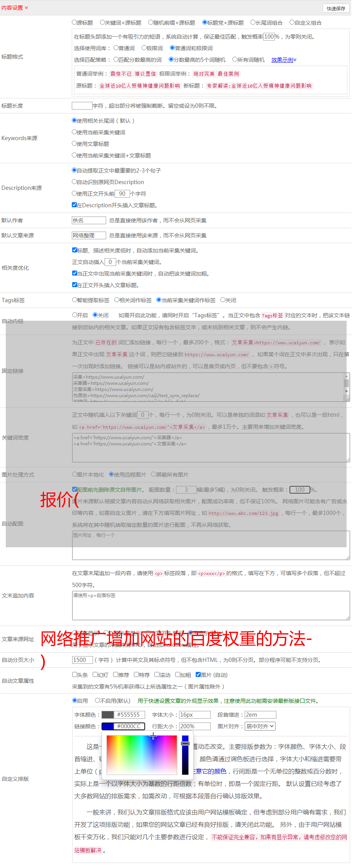Select 自定义组合 title format
The width and height of the screenshot is (352, 868).
pyautogui.click(x=292, y=22)
